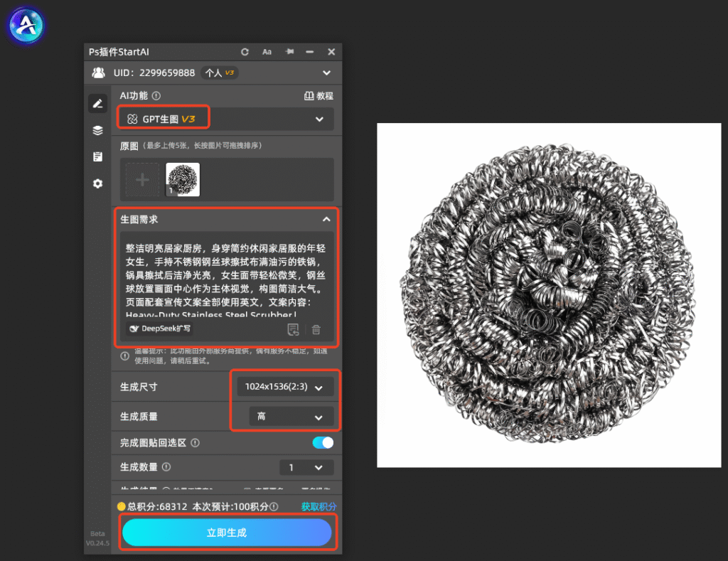728x561 pixels.
Task: Open the history records icon in sidebar
Action: [97, 157]
